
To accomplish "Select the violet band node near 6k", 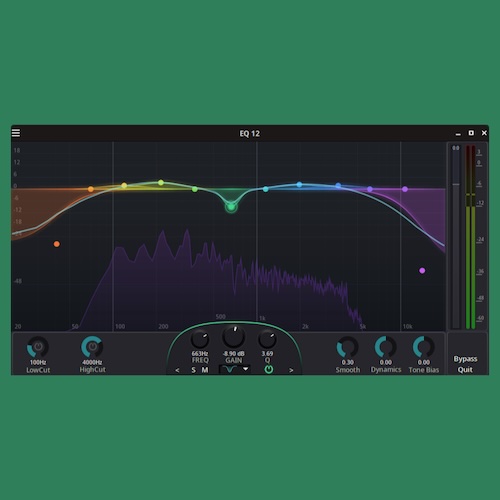I will click(x=370, y=189).
